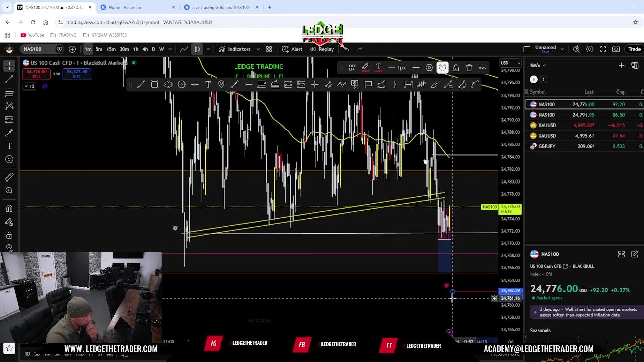Image resolution: width=644 pixels, height=362 pixels.
Task: Open Indicators dialog
Action: click(x=234, y=49)
